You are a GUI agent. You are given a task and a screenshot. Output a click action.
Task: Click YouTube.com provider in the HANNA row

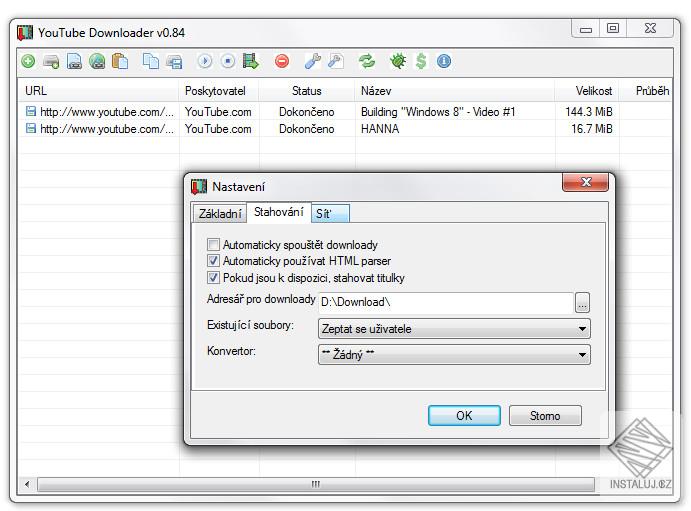click(x=218, y=129)
